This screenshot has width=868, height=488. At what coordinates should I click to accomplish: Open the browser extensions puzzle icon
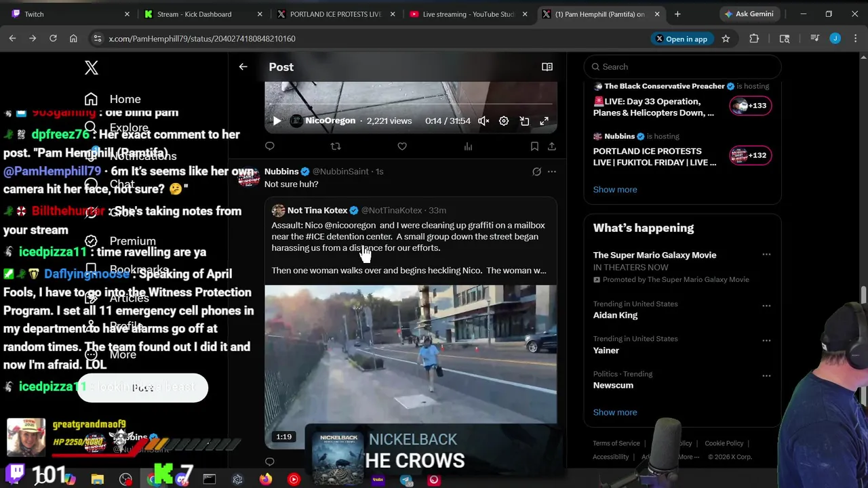pyautogui.click(x=754, y=39)
